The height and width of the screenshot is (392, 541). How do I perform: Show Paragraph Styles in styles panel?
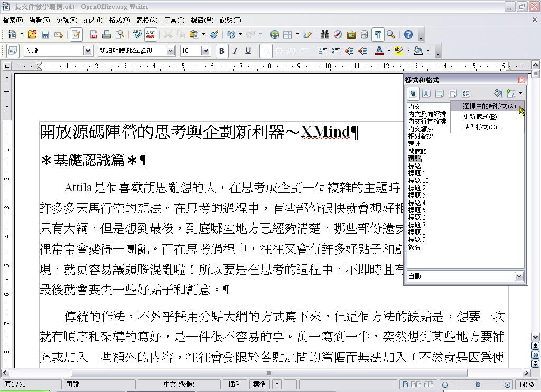pos(413,93)
